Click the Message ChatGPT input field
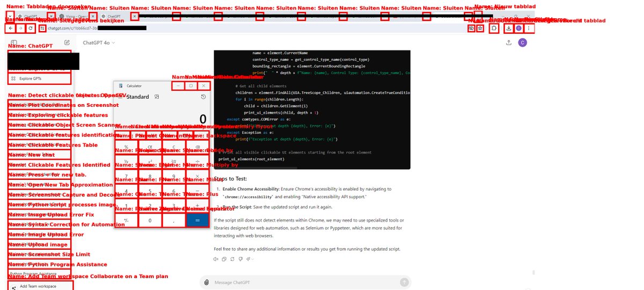 click(x=306, y=282)
